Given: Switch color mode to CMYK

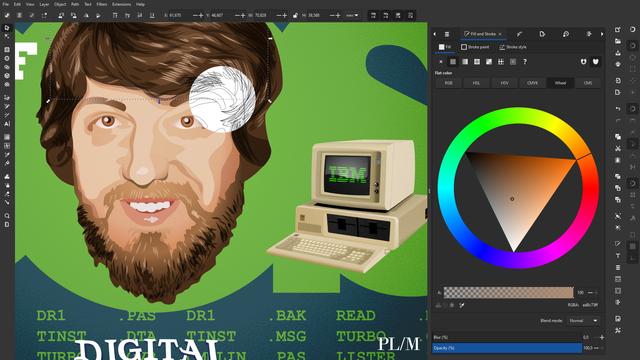Looking at the screenshot, I should pyautogui.click(x=532, y=83).
